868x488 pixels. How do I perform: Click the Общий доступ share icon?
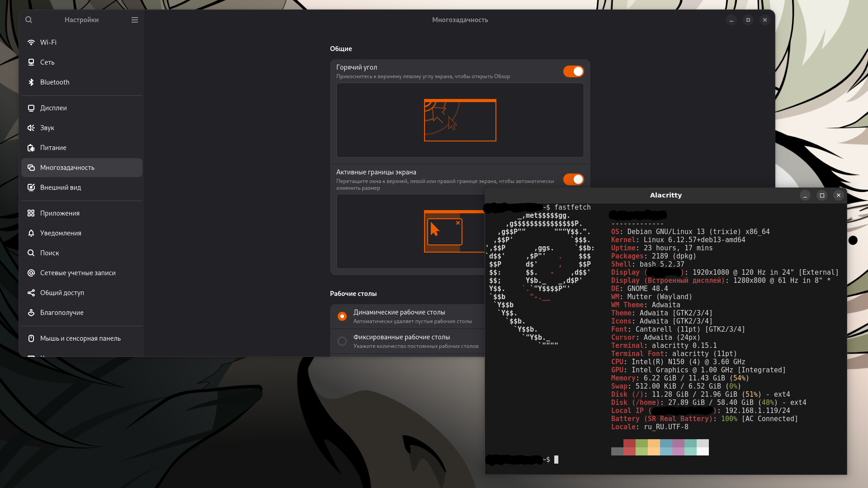pyautogui.click(x=31, y=293)
